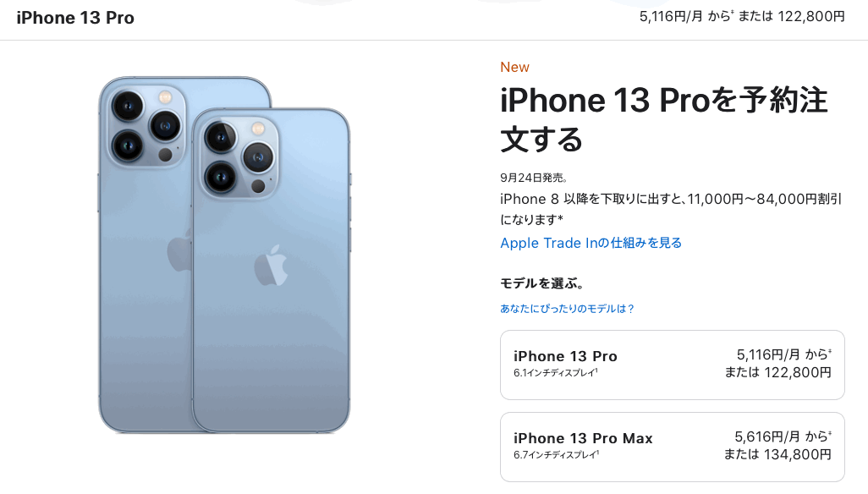868x494 pixels.
Task: Click the LiDAR sensor dot on the smaller iPhone
Action: 258,186
